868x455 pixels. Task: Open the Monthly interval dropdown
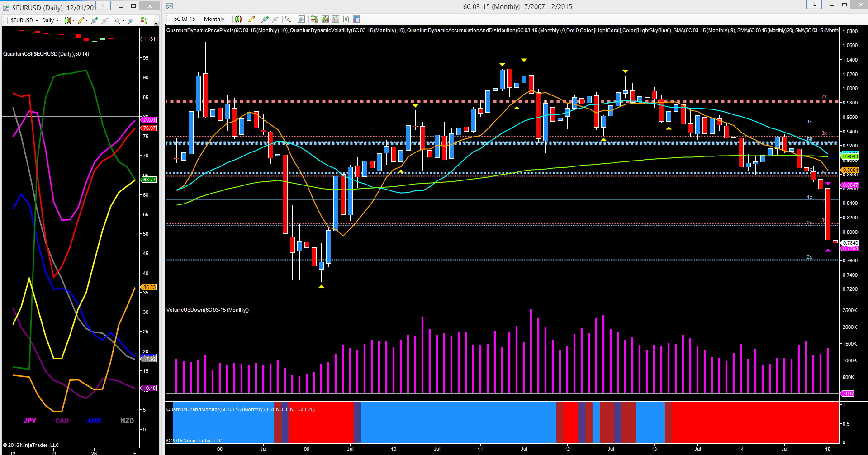pyautogui.click(x=217, y=19)
